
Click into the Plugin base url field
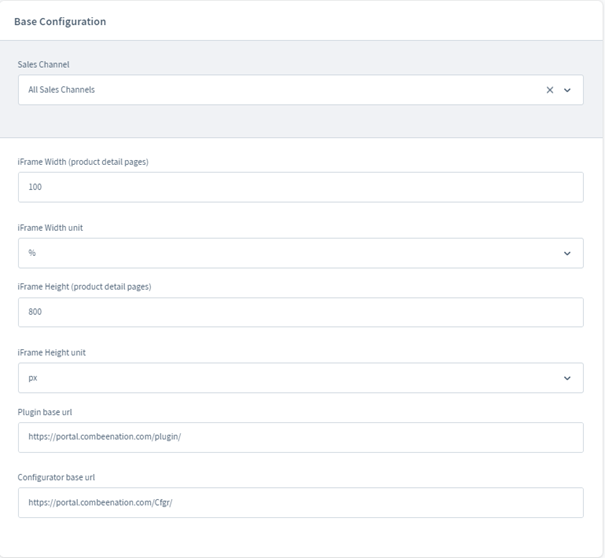click(300, 437)
